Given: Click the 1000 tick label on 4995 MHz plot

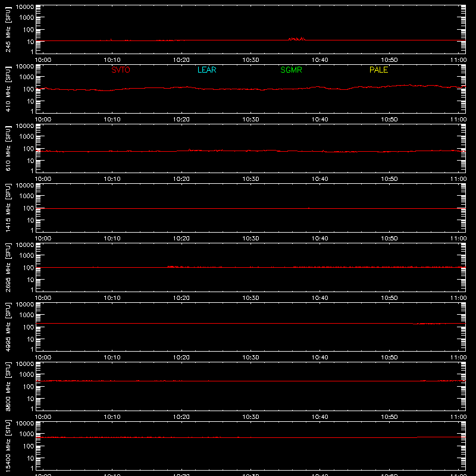Looking at the screenshot, I should 27,315.
